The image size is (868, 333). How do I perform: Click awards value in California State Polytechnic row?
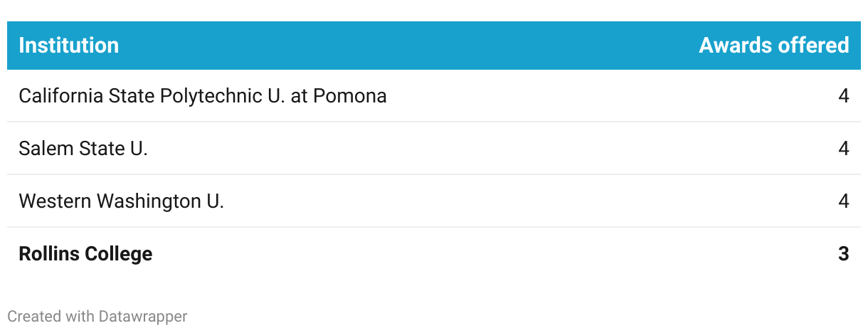843,95
